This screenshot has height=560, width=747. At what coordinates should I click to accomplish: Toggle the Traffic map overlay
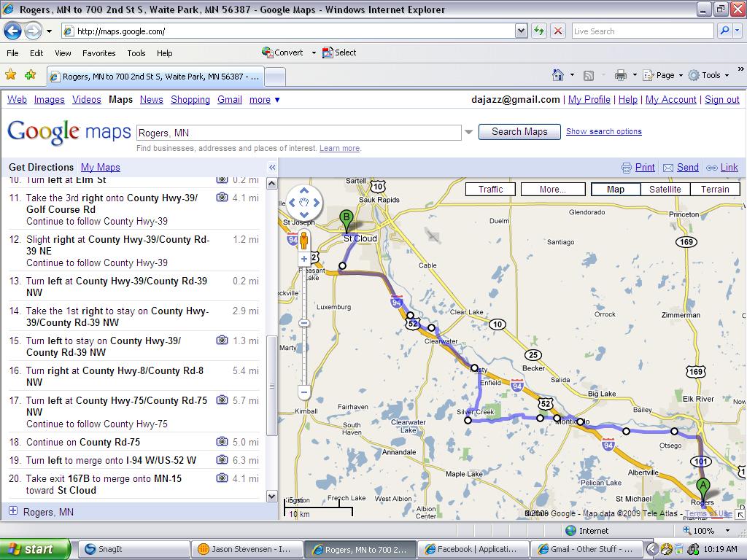tap(490, 189)
